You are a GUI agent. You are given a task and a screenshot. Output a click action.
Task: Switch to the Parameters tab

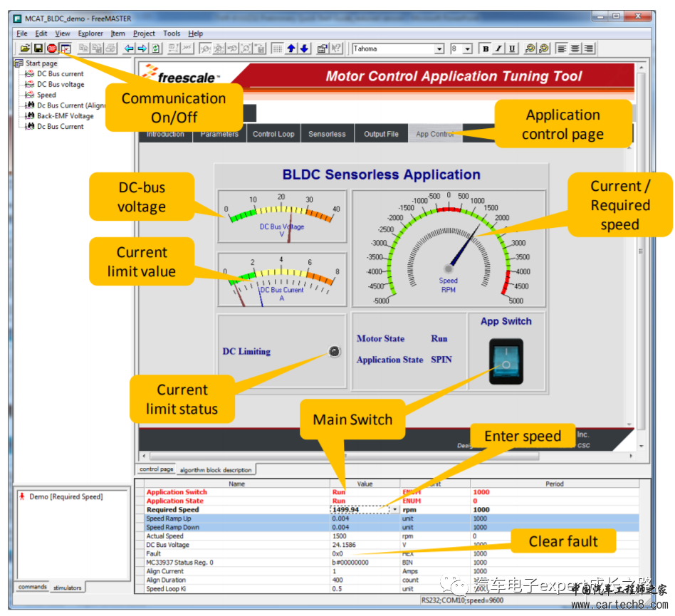(x=219, y=135)
